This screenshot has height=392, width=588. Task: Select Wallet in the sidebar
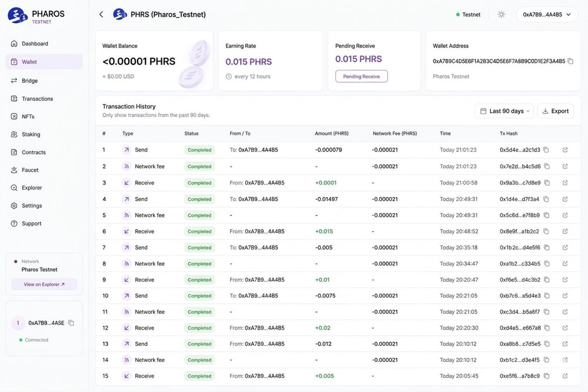[44, 62]
